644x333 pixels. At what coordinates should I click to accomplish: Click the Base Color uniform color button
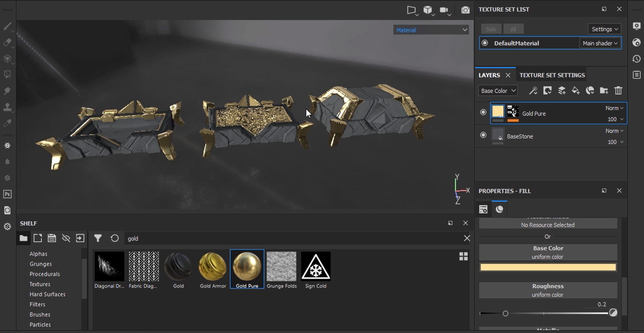click(548, 252)
